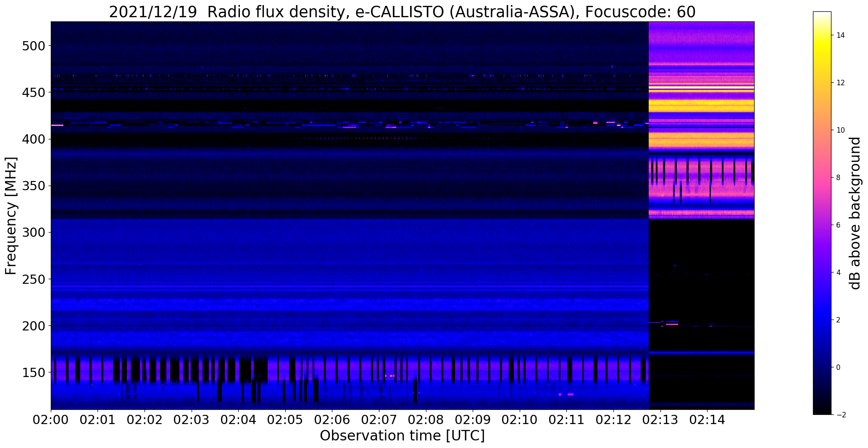Click the 02:11 time tick label

point(567,420)
